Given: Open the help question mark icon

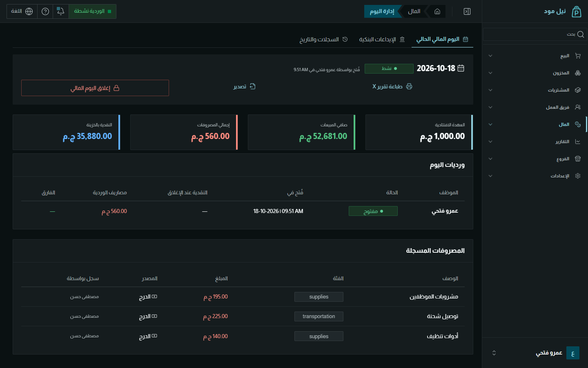Looking at the screenshot, I should click(45, 11).
